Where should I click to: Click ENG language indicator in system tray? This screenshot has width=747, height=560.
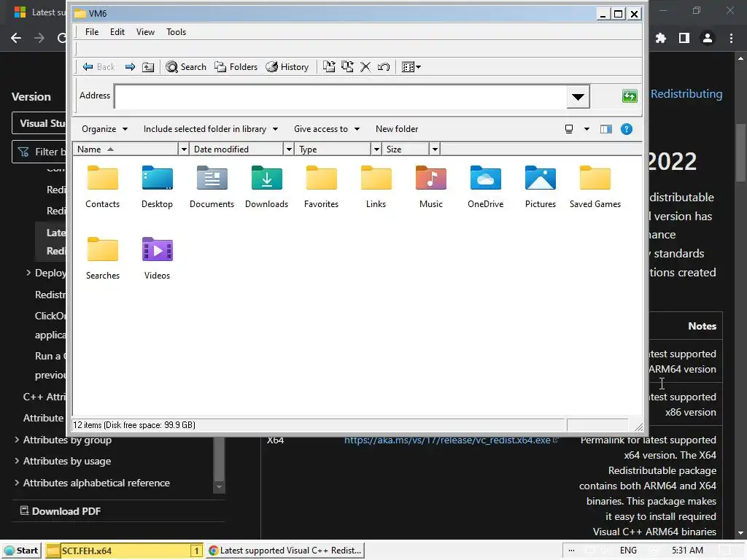coord(628,551)
